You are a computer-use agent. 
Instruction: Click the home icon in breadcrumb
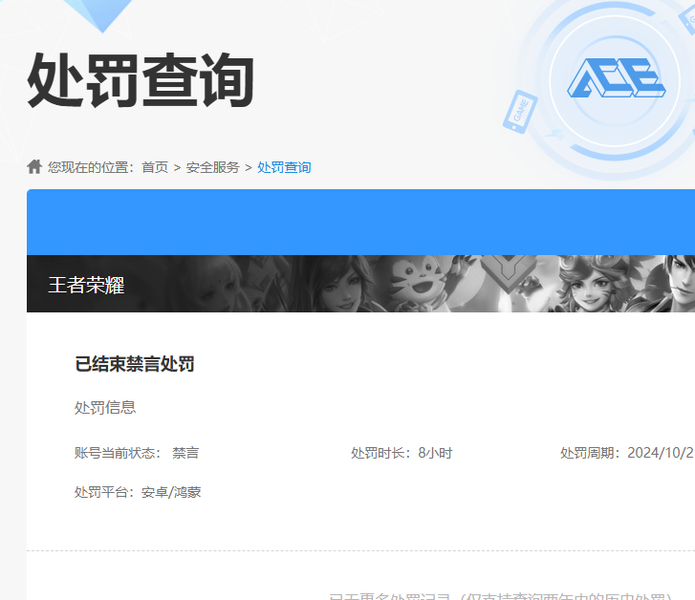pyautogui.click(x=35, y=167)
